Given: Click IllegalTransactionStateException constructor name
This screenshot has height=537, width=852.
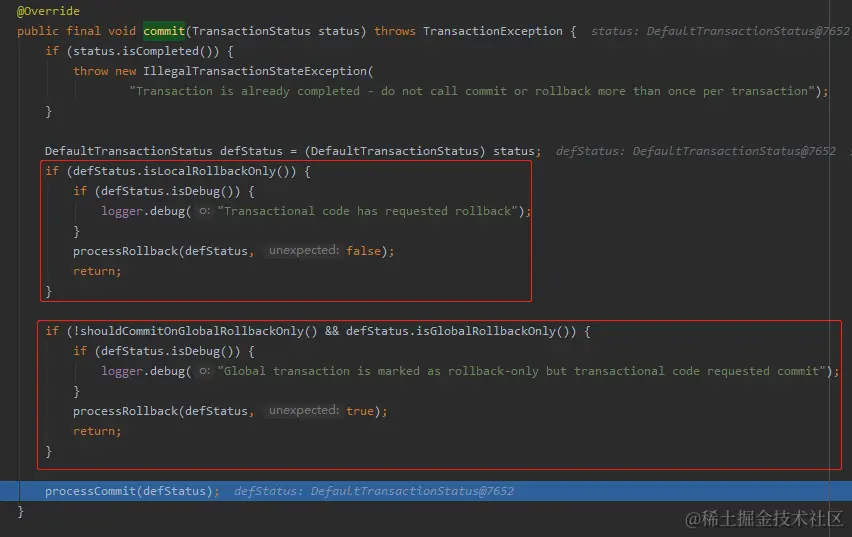Looking at the screenshot, I should pyautogui.click(x=255, y=71).
